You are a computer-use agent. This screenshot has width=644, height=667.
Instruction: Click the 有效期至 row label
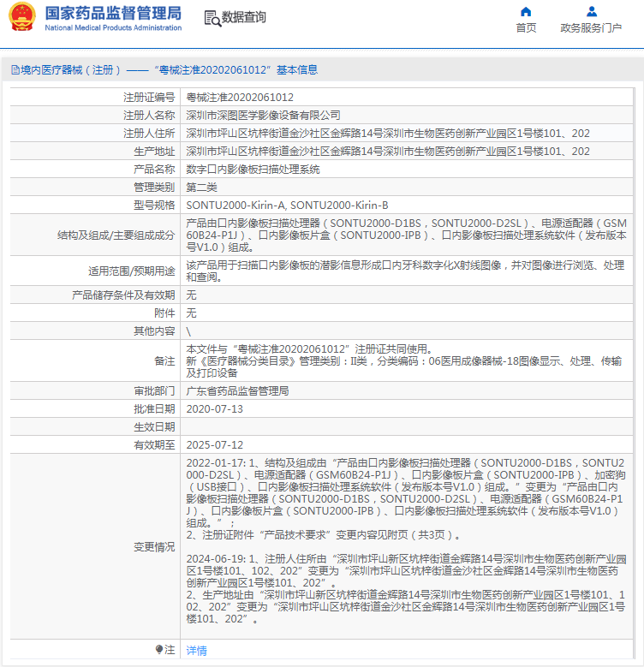pyautogui.click(x=154, y=445)
